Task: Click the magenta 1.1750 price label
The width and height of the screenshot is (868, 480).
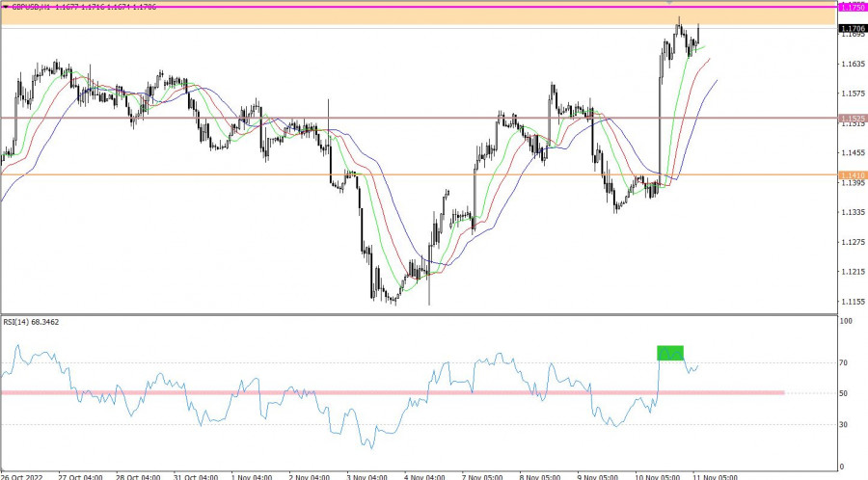Action: tap(852, 7)
